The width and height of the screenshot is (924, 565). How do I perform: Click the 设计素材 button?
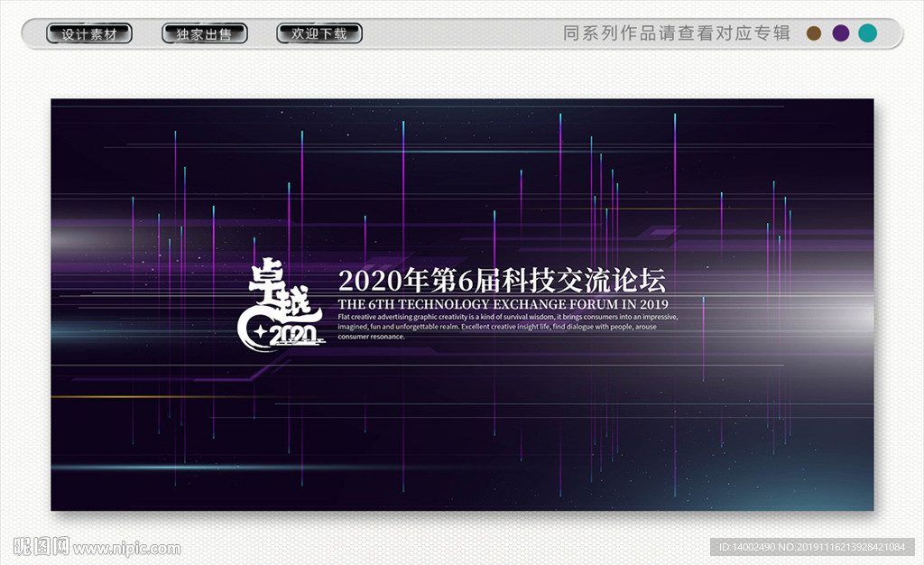[x=89, y=34]
